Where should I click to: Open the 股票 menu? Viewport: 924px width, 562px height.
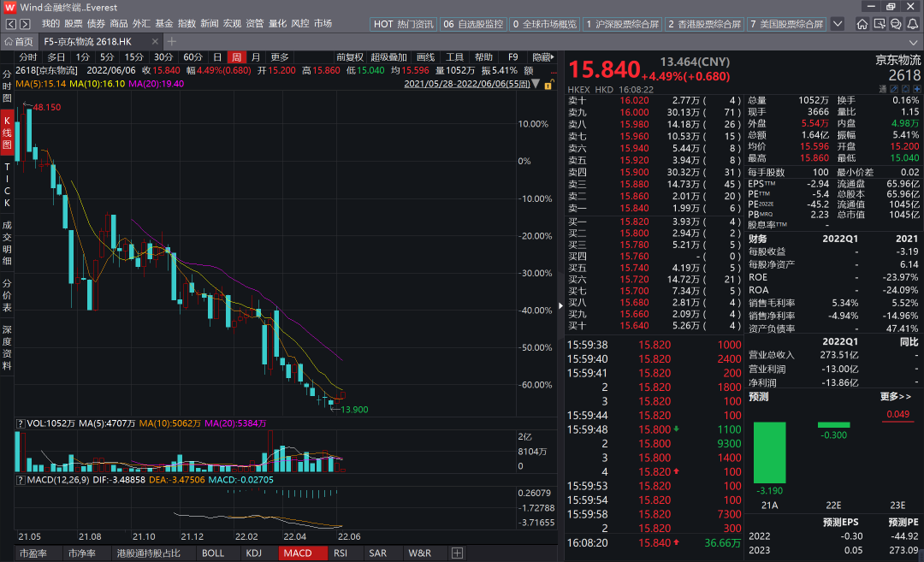pos(74,24)
